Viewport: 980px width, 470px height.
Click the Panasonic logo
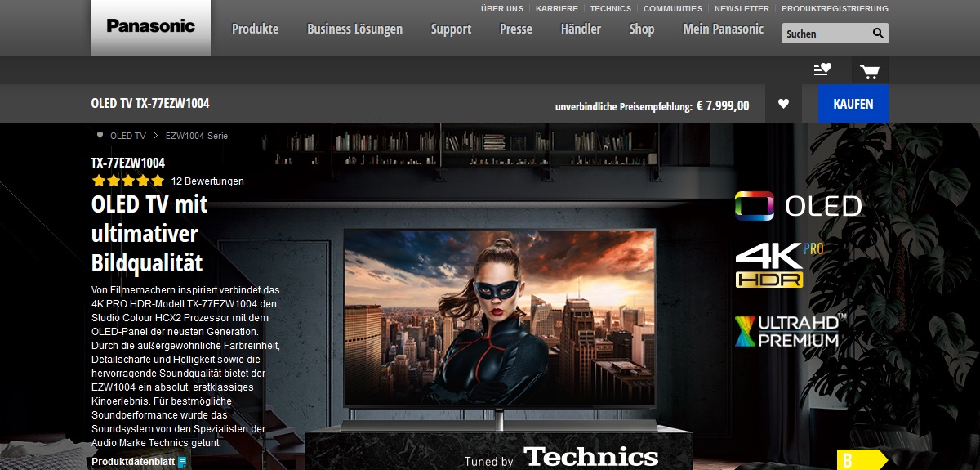(150, 26)
